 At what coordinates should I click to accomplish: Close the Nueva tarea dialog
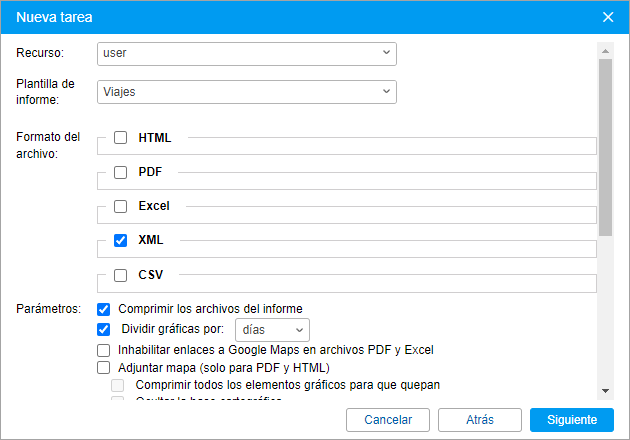608,16
